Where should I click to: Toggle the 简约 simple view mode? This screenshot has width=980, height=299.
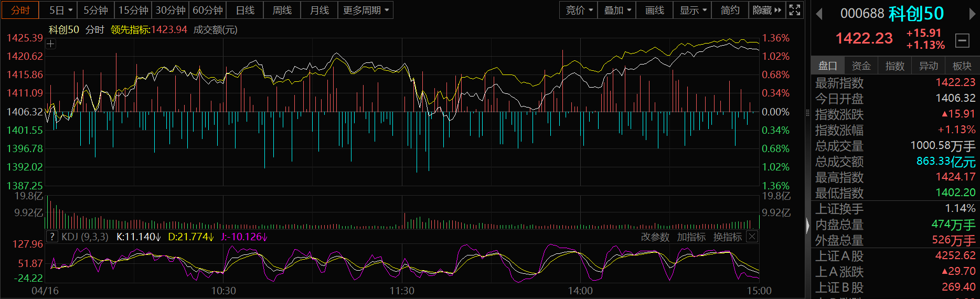[730, 10]
